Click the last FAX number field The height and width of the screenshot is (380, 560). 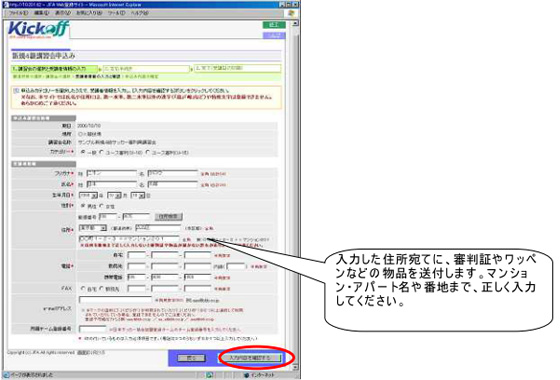click(x=198, y=289)
